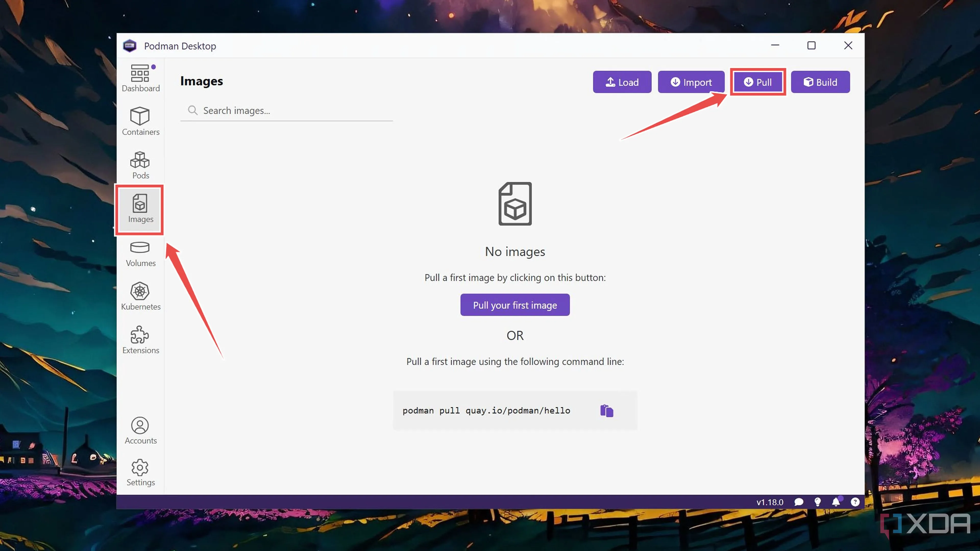Open the Pods section
The height and width of the screenshot is (551, 980).
(140, 165)
